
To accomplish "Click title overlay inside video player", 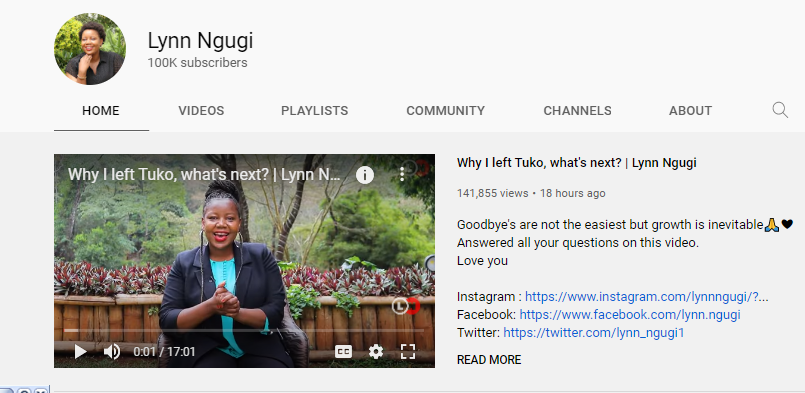I will click(204, 175).
